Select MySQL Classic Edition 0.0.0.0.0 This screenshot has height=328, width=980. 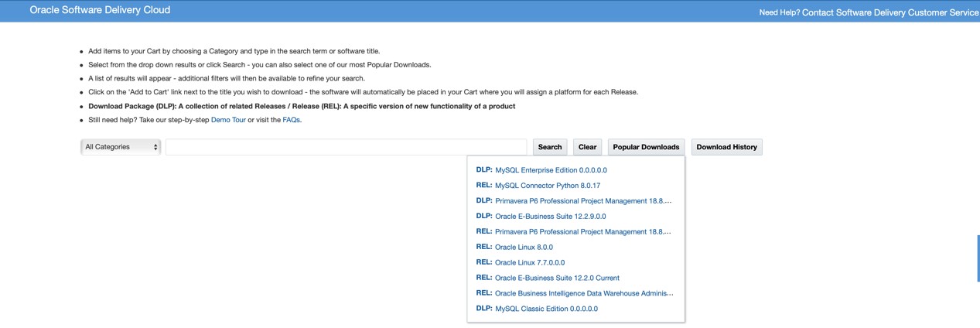[x=546, y=309]
